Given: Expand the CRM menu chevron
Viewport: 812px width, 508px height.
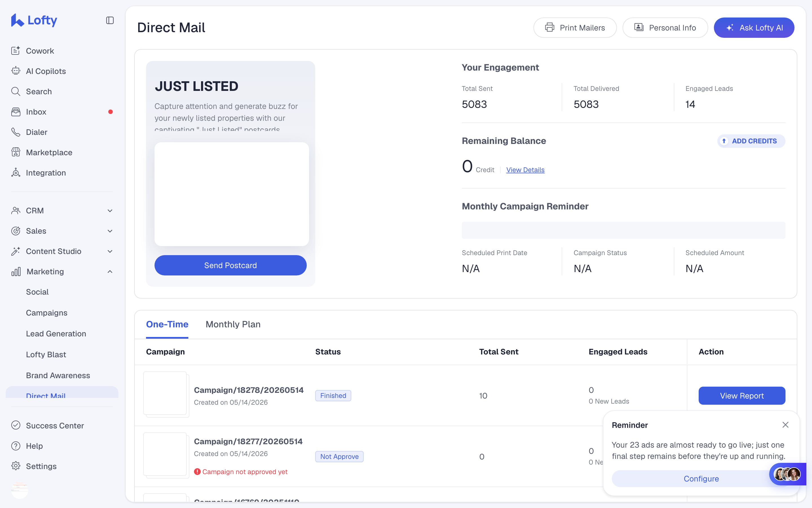Looking at the screenshot, I should click(110, 211).
